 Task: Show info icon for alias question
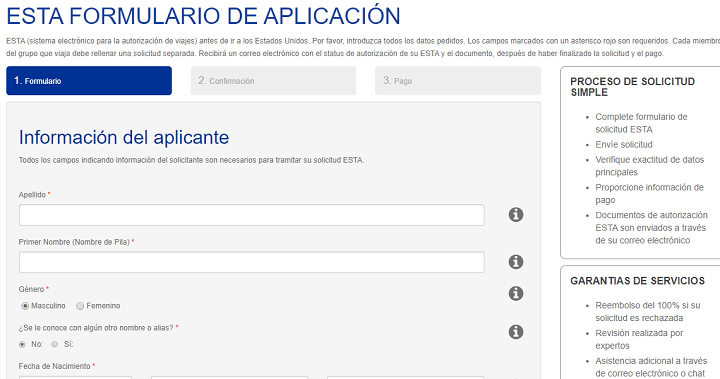tap(516, 332)
